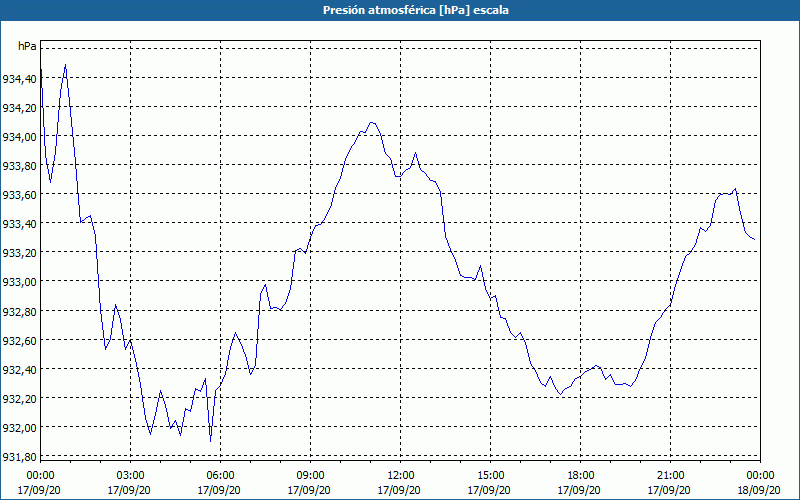Click the 03:00 time axis label

[x=131, y=476]
